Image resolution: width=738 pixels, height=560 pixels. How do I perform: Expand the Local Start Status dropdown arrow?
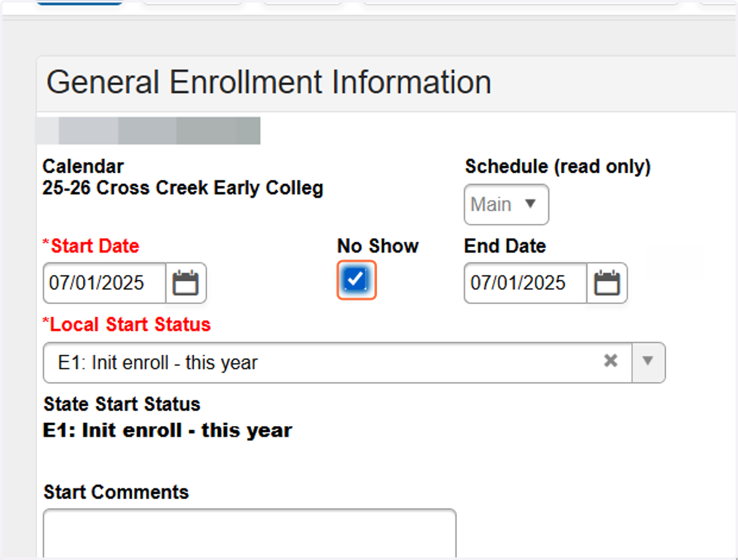coord(648,362)
